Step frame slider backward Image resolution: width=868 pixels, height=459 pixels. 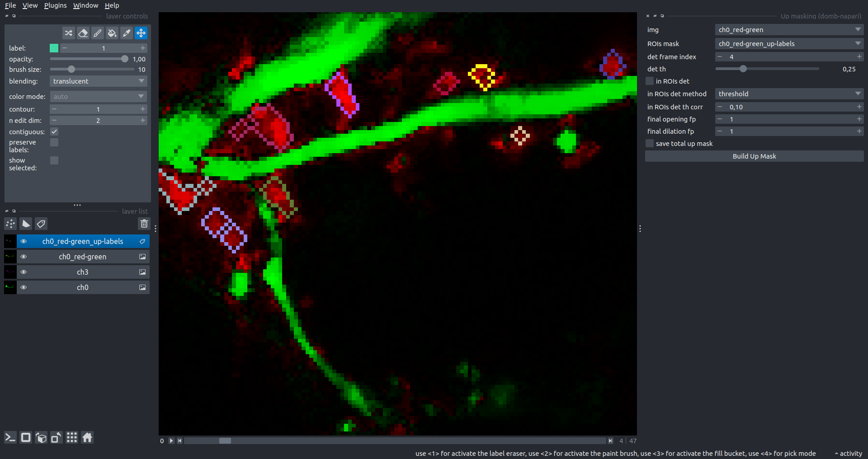[x=180, y=441]
